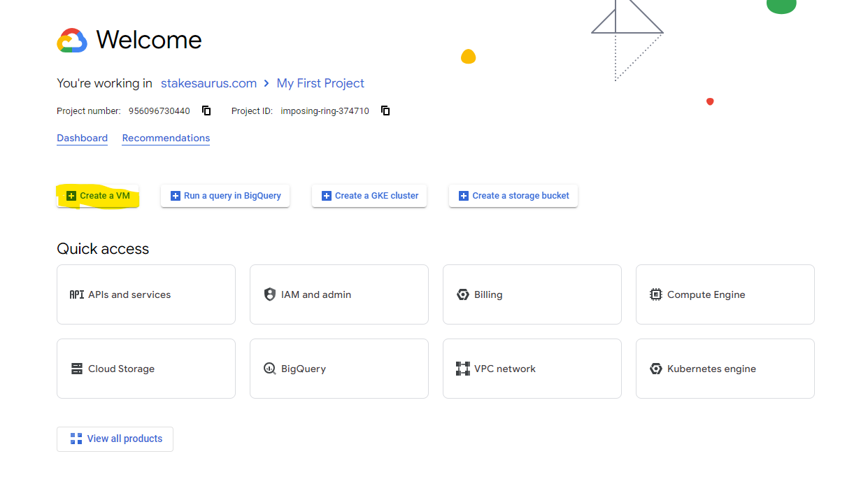Viewport: 868px width, 491px height.
Task: Switch to the Dashboard tab
Action: coord(83,138)
